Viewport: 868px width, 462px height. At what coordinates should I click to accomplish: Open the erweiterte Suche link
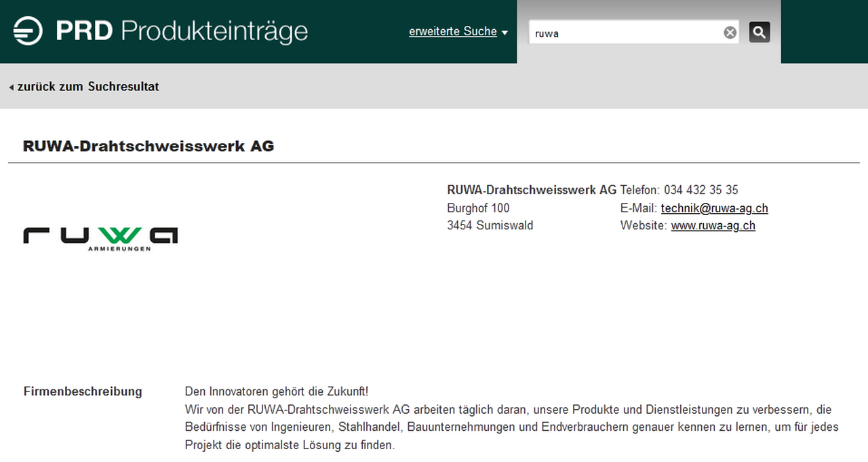pyautogui.click(x=453, y=32)
